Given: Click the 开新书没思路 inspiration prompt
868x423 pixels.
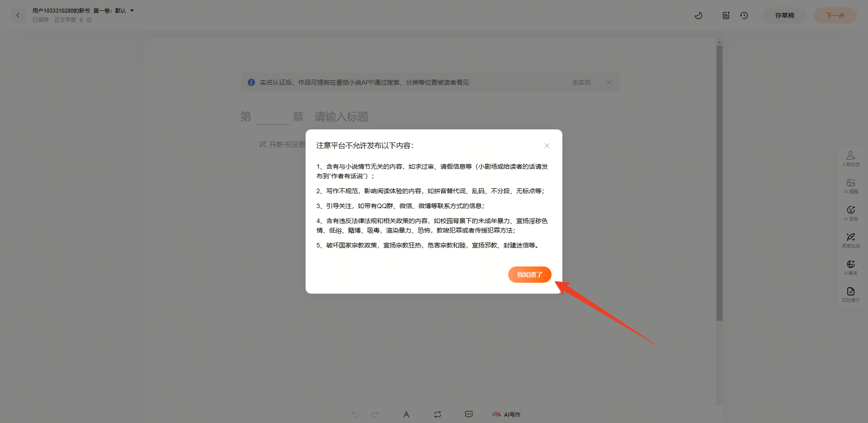Looking at the screenshot, I should coord(283,144).
